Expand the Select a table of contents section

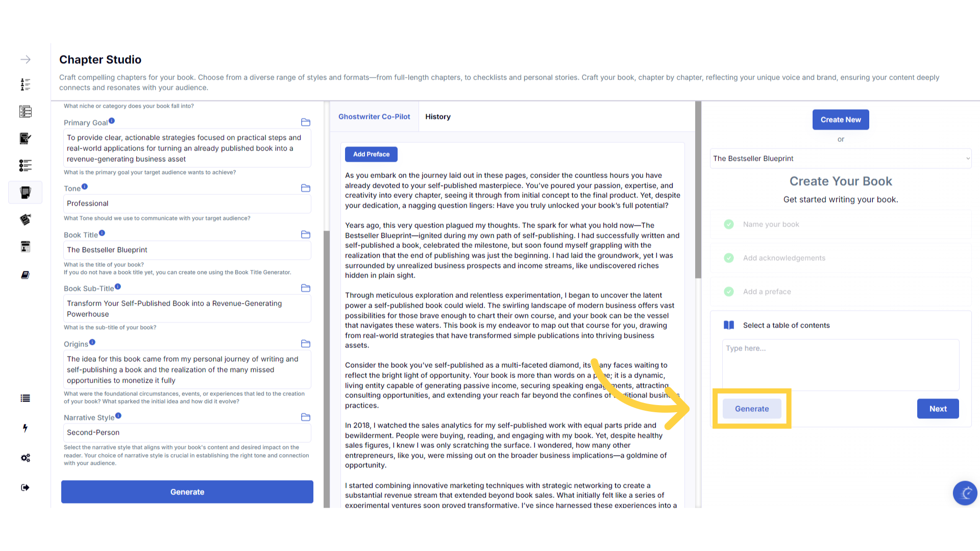tap(786, 325)
